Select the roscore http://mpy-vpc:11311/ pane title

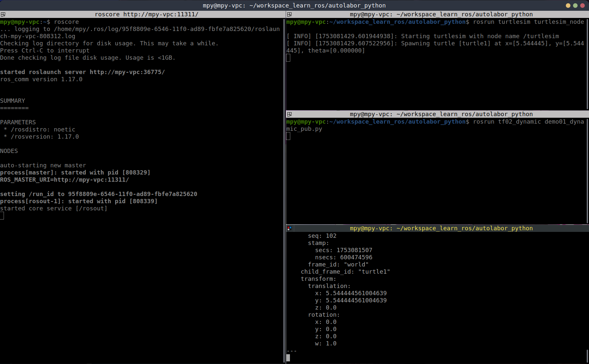pos(146,14)
